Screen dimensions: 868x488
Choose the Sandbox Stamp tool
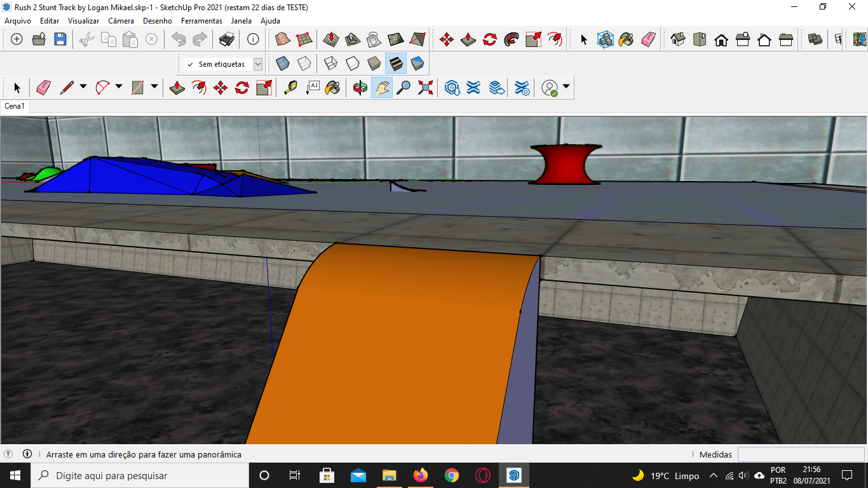coord(353,39)
